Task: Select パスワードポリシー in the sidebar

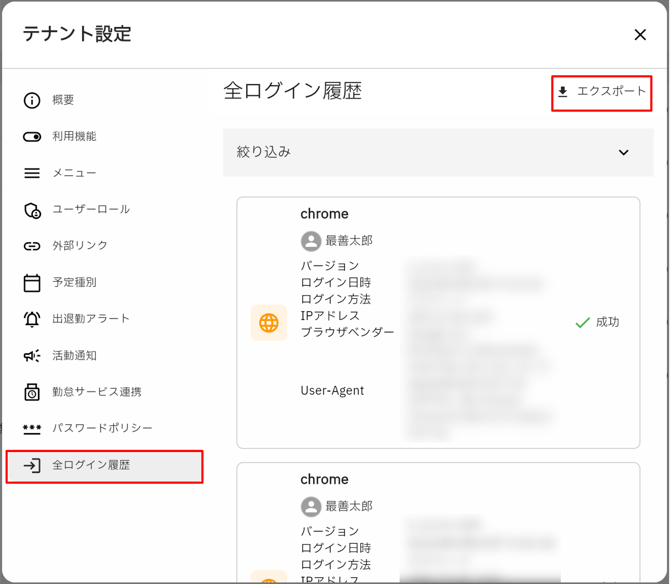Action: [x=104, y=428]
